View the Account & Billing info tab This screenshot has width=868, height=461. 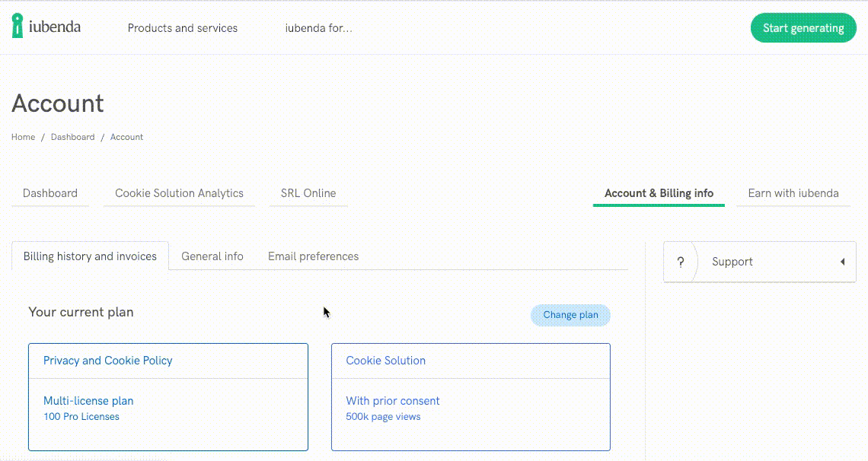658,193
